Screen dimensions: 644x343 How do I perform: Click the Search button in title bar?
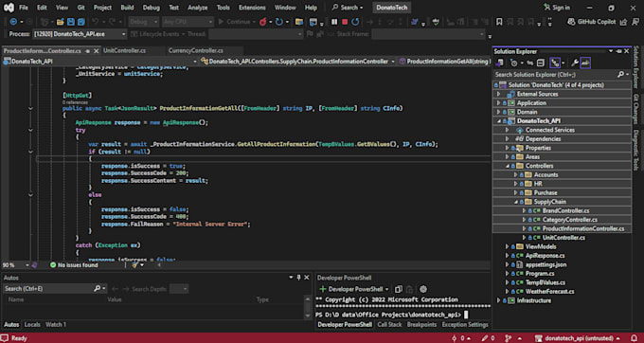pos(348,8)
